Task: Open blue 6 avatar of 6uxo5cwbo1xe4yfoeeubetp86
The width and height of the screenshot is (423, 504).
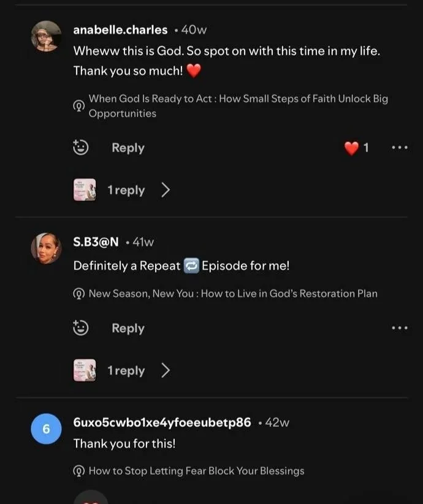Action: click(x=46, y=429)
